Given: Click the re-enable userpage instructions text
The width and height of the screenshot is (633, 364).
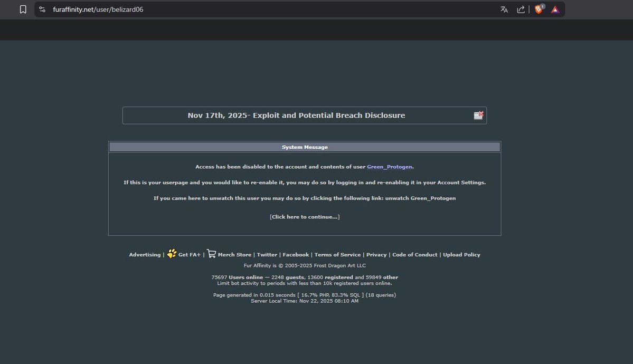Looking at the screenshot, I should click(305, 183).
